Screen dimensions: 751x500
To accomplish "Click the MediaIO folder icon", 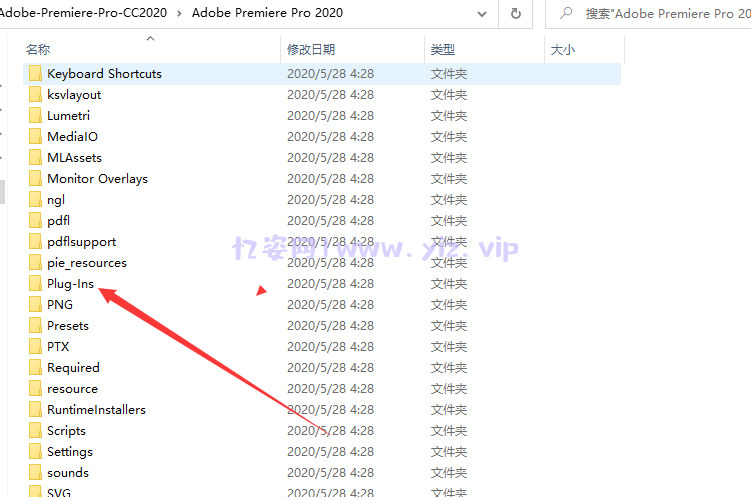I will click(x=35, y=137).
